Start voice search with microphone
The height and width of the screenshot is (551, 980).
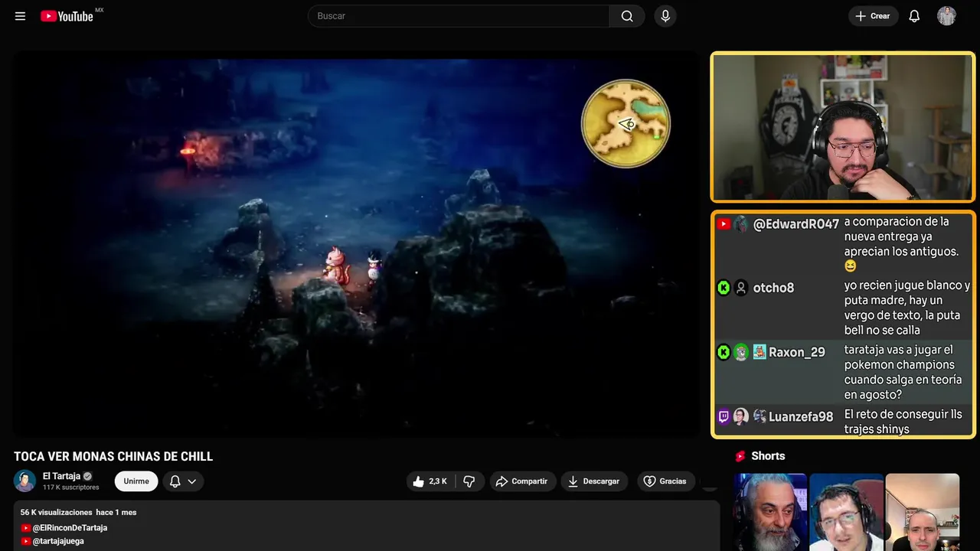[665, 16]
